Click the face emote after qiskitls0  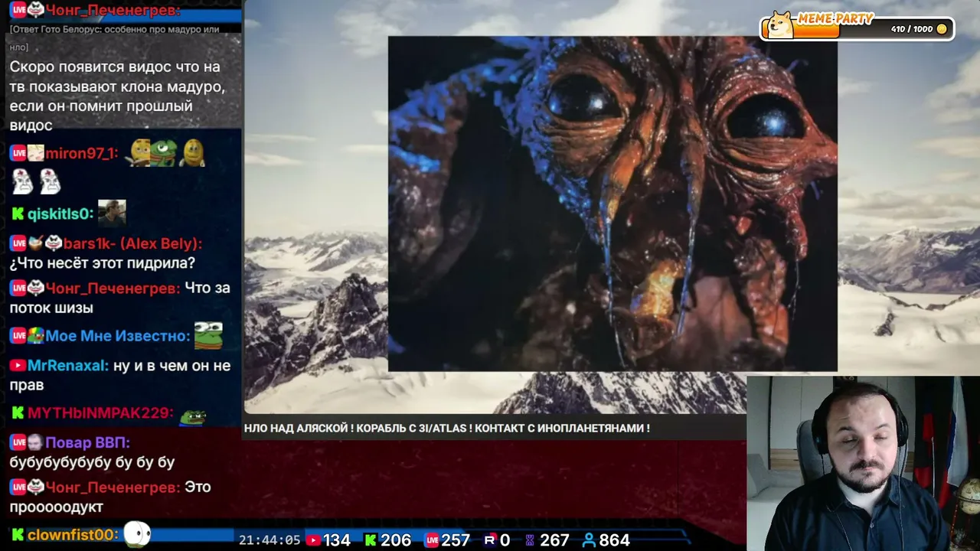112,213
